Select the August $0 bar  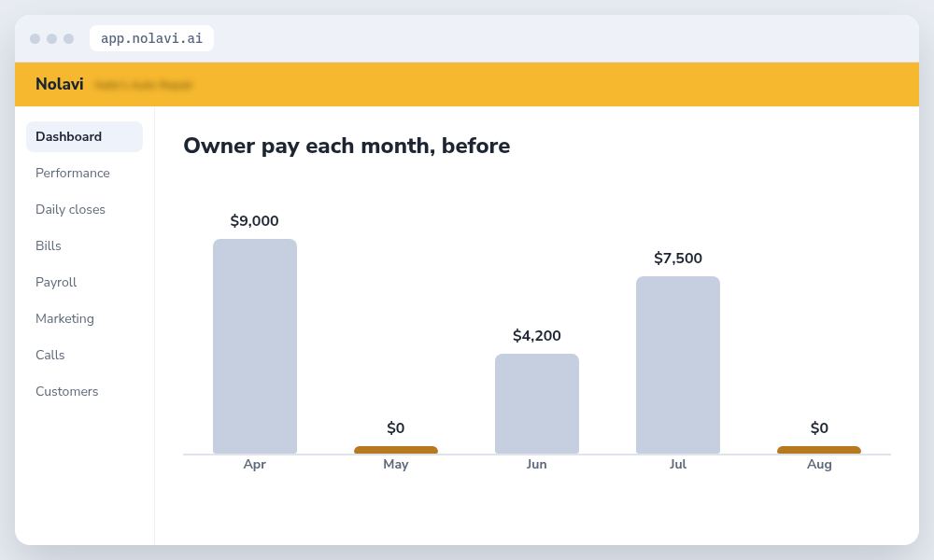819,450
